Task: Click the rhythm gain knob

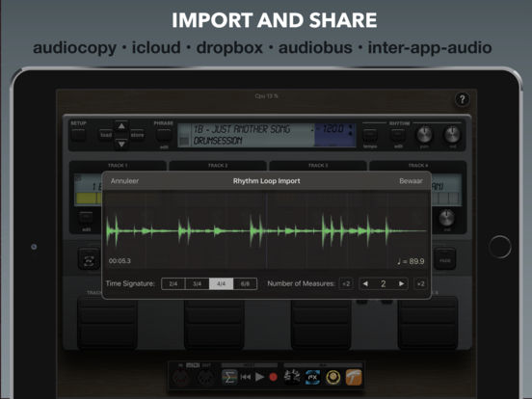Action: point(424,134)
